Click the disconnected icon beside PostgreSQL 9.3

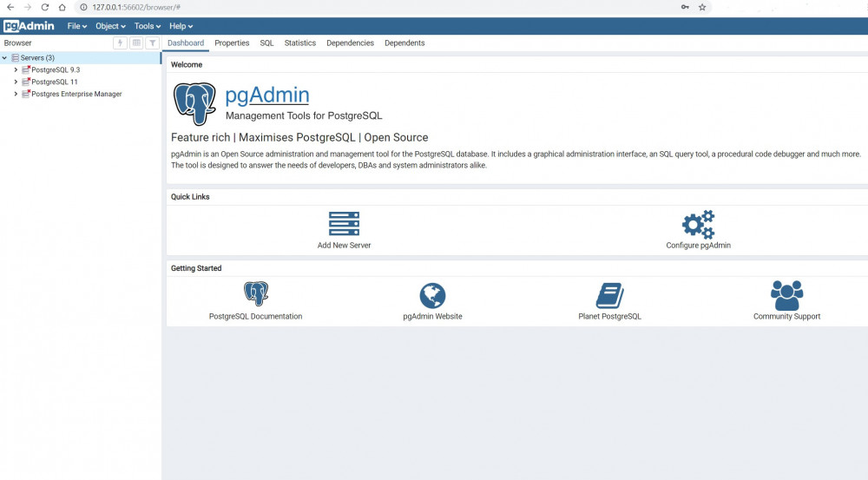(x=26, y=69)
